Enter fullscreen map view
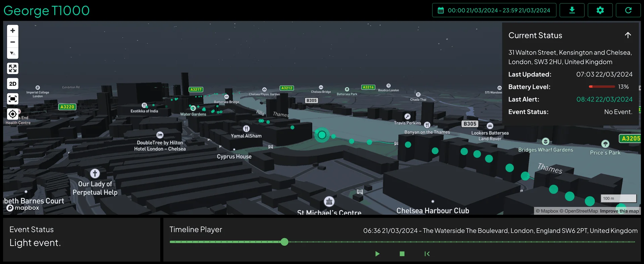This screenshot has width=644, height=264. pyautogui.click(x=13, y=69)
